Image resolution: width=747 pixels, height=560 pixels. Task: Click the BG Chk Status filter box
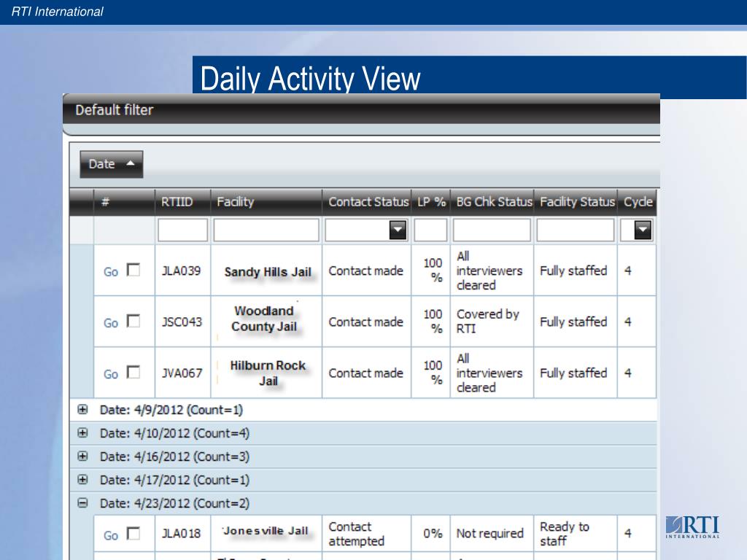492,230
